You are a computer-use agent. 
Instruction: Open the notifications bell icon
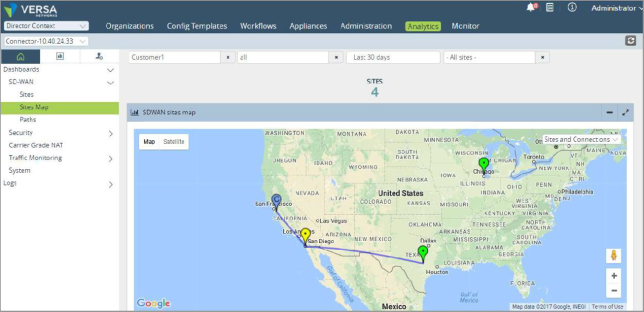(531, 8)
